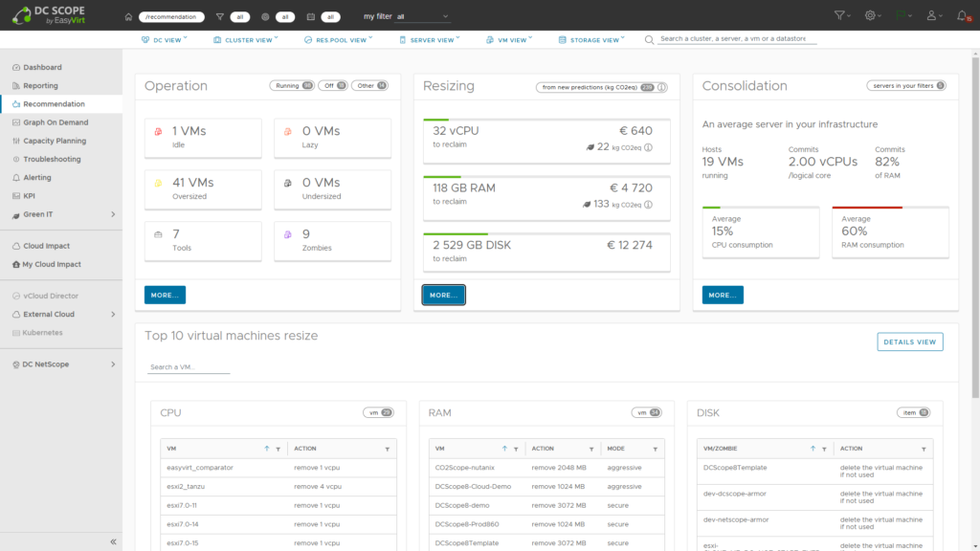Click the Lazy VMs icon

[288, 132]
